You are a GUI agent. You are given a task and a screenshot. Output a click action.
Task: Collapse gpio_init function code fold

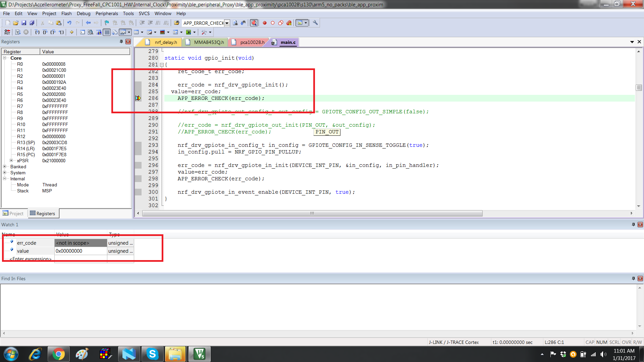(162, 65)
